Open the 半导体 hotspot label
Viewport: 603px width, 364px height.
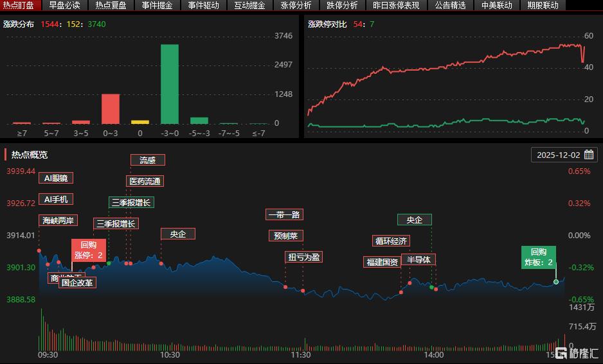click(419, 259)
